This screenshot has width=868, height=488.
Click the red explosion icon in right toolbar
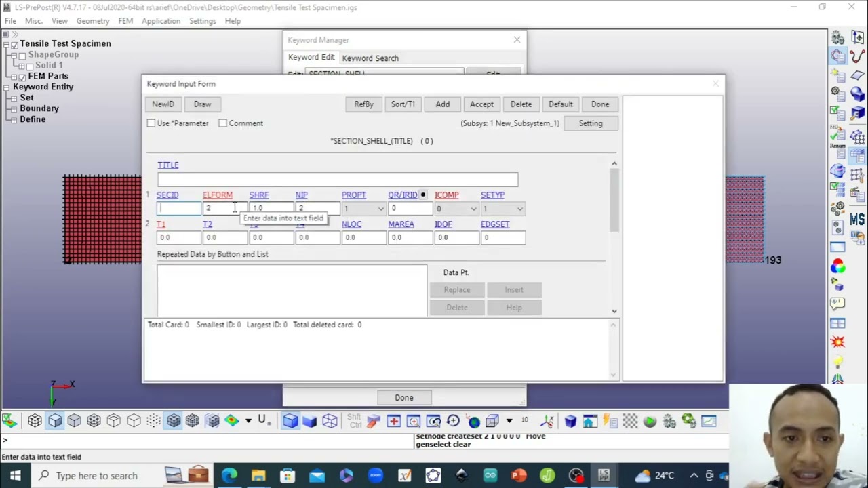(837, 343)
